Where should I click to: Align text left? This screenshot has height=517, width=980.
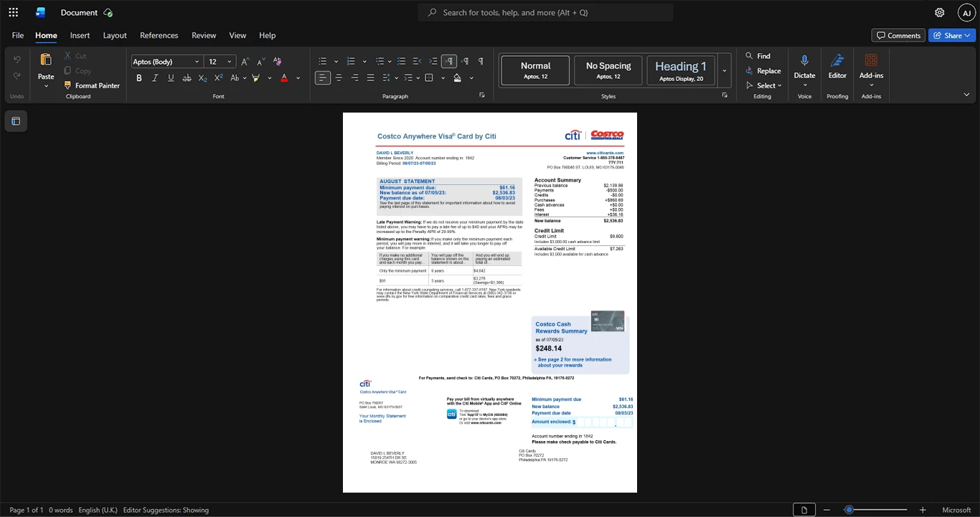click(323, 77)
